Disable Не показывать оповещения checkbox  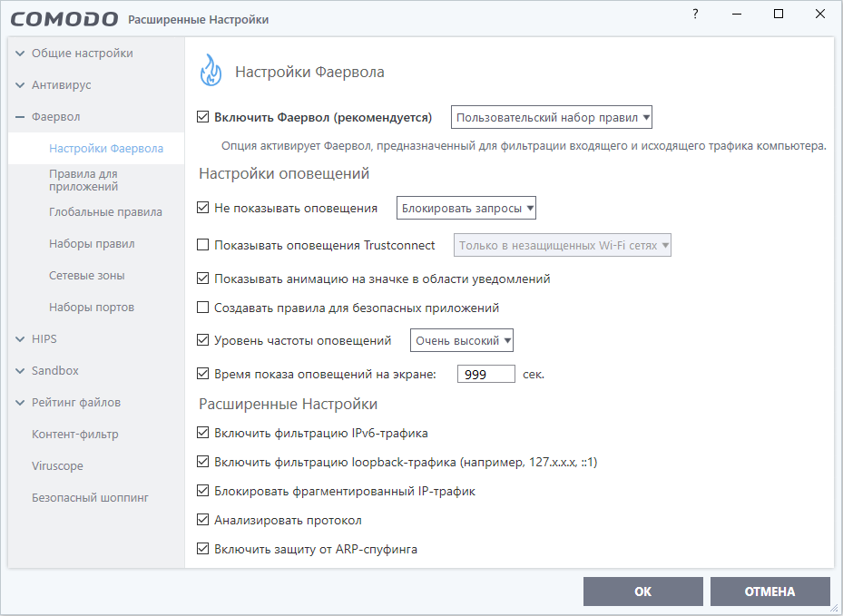[203, 208]
